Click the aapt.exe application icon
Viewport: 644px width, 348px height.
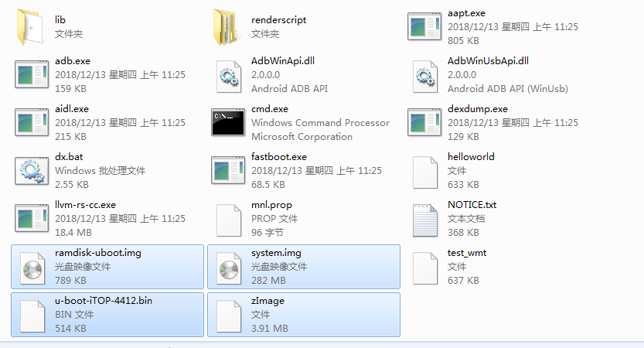pyautogui.click(x=424, y=27)
